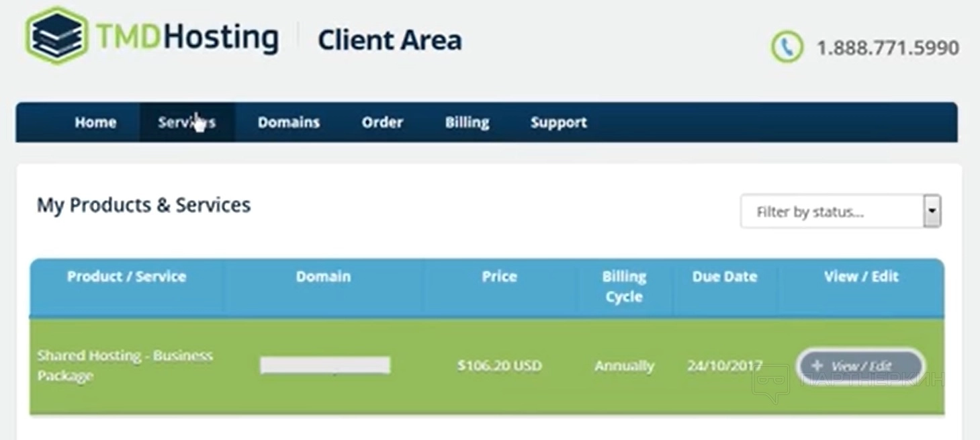Navigate to the Support menu

[559, 122]
